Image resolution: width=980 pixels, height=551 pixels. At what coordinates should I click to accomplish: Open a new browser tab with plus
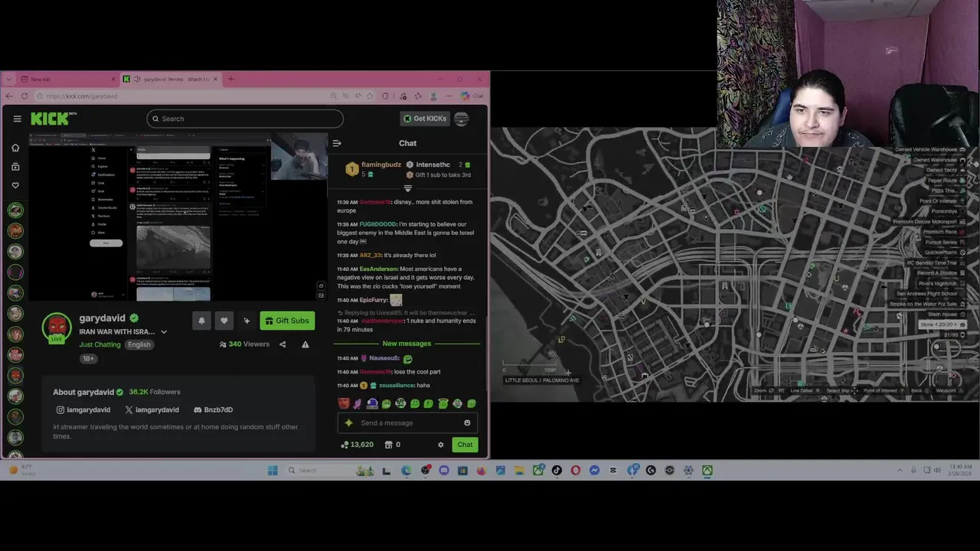click(x=231, y=79)
